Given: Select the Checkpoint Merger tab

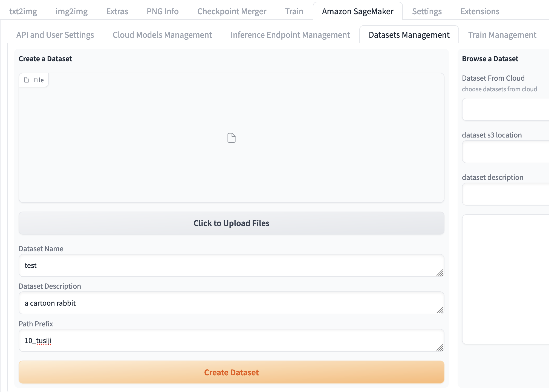Looking at the screenshot, I should pos(232,11).
